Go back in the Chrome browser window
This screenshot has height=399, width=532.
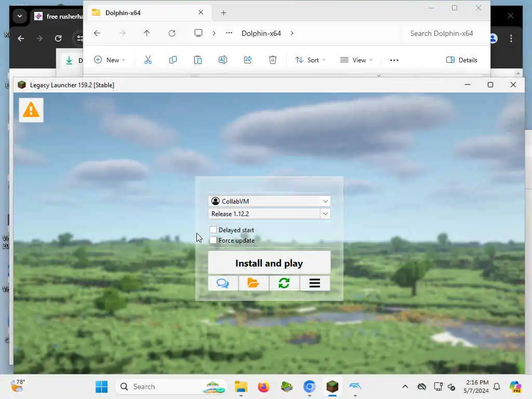(21, 38)
